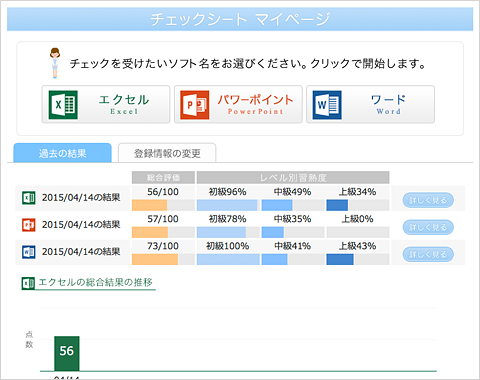Click the 上級0% label
Image resolution: width=480 pixels, height=380 pixels.
[357, 219]
